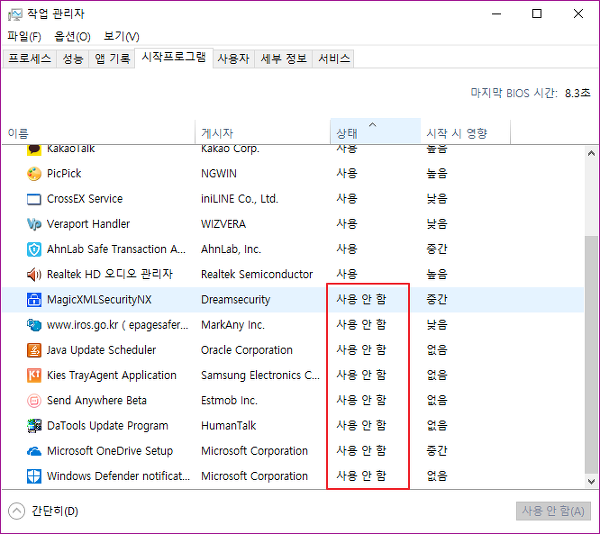Select DaTools Update Program name text
The image size is (600, 534).
coord(108,426)
